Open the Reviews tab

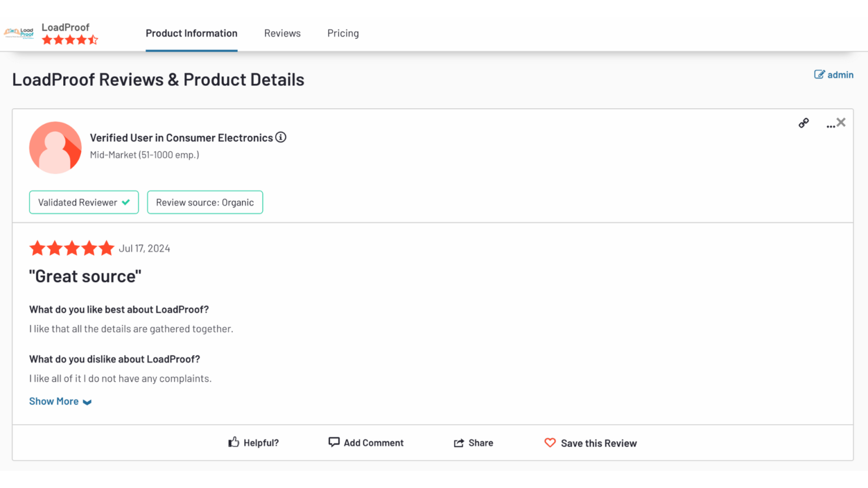click(x=283, y=33)
